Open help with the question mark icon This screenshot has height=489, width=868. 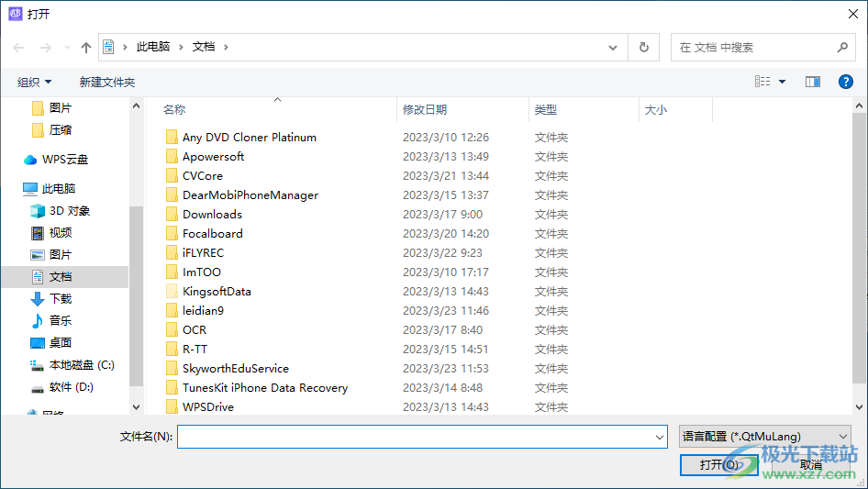coord(845,82)
